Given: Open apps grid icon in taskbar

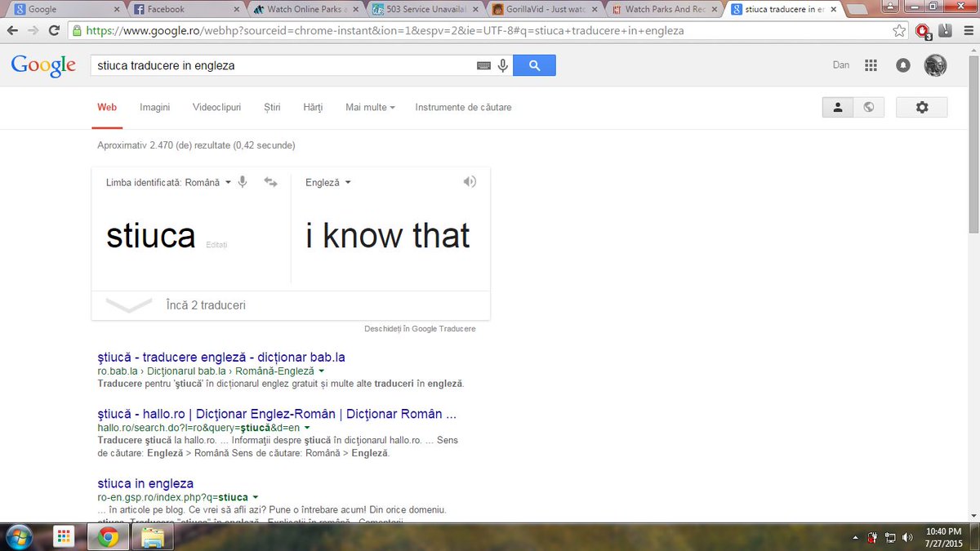Looking at the screenshot, I should pyautogui.click(x=64, y=537).
